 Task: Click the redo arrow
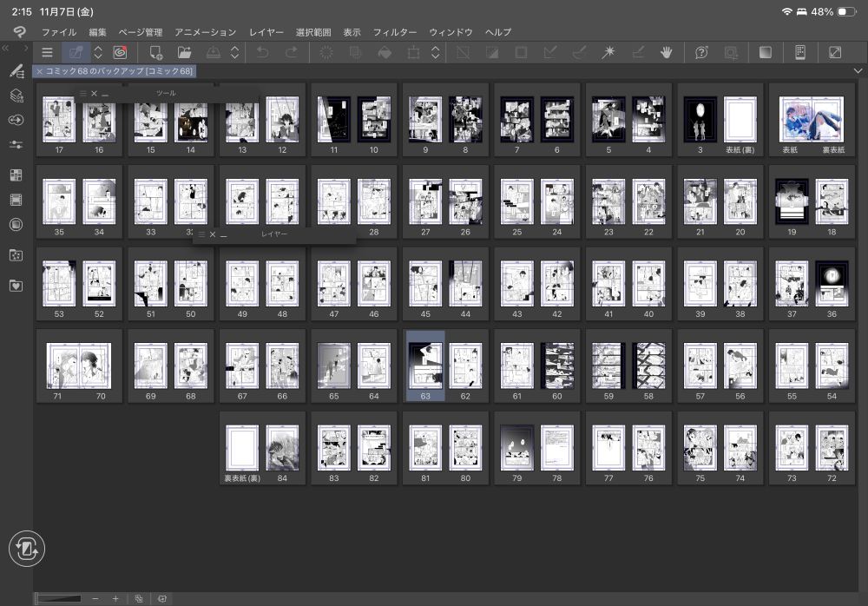[x=291, y=53]
